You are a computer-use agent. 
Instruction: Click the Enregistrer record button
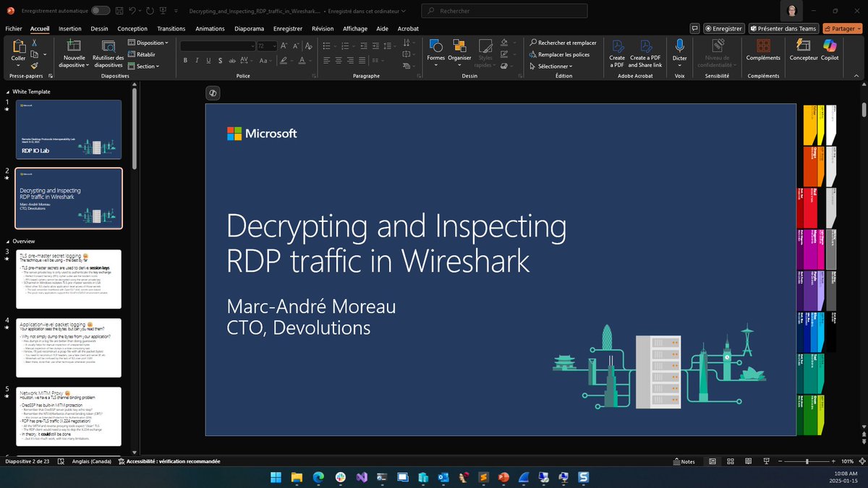coord(724,28)
